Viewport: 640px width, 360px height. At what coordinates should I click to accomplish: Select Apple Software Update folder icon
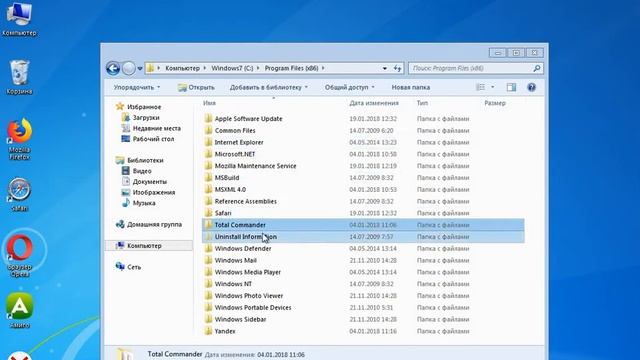pyautogui.click(x=208, y=118)
